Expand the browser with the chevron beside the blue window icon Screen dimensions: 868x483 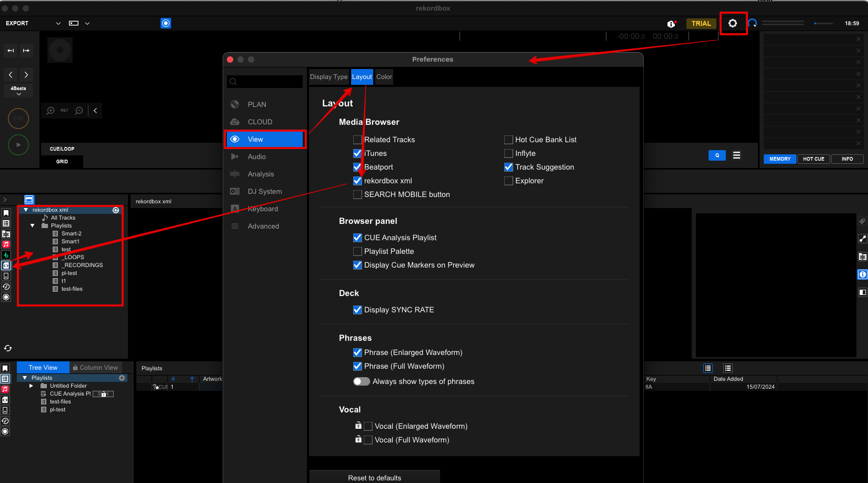pos(5,200)
